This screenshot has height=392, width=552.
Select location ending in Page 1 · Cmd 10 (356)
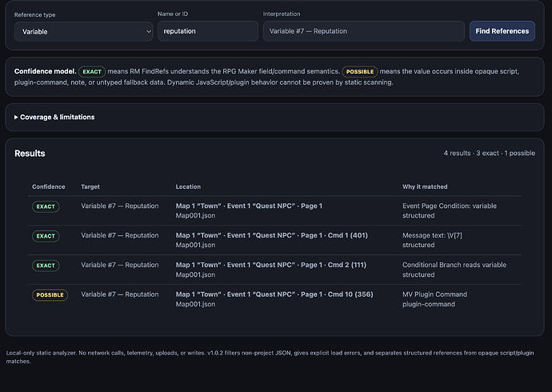[274, 294]
